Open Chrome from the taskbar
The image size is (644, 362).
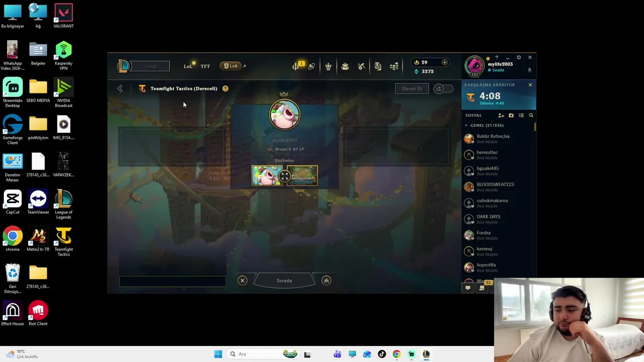396,354
